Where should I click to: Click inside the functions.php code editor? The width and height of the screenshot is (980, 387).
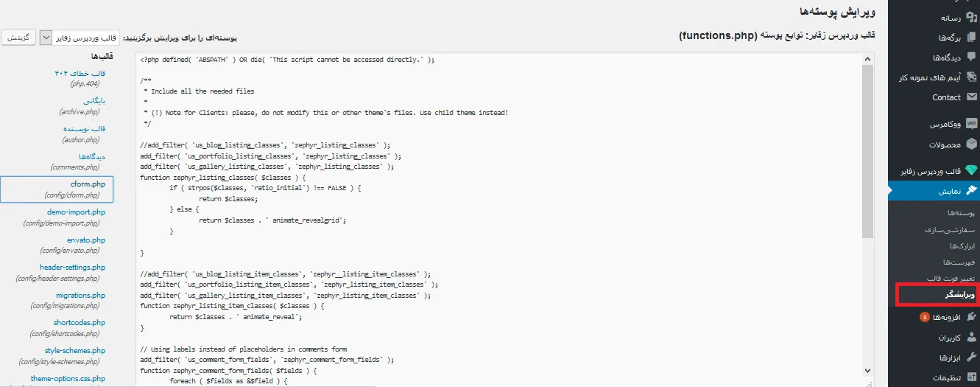(x=499, y=219)
